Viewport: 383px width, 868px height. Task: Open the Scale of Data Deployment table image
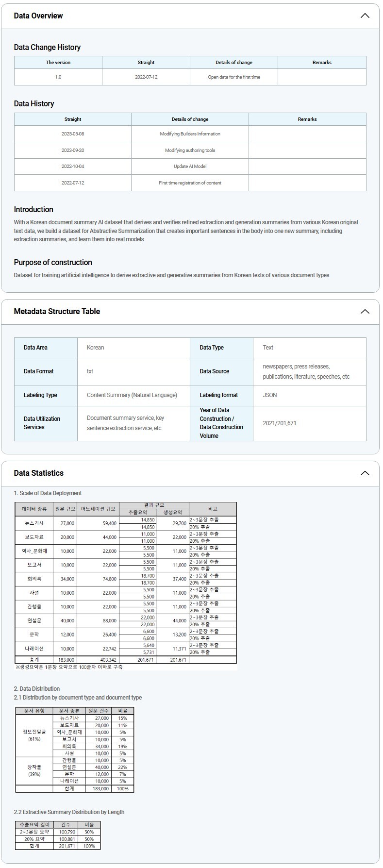126,586
